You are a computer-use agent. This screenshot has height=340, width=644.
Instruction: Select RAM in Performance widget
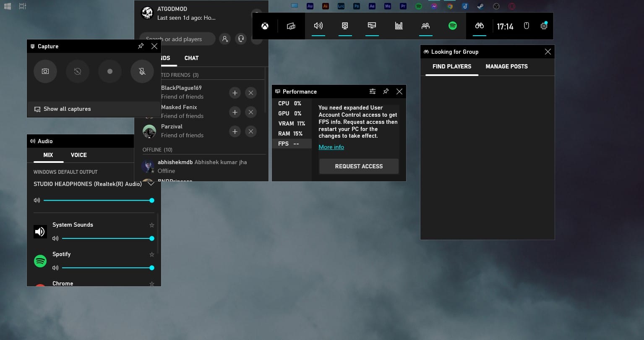pos(292,133)
